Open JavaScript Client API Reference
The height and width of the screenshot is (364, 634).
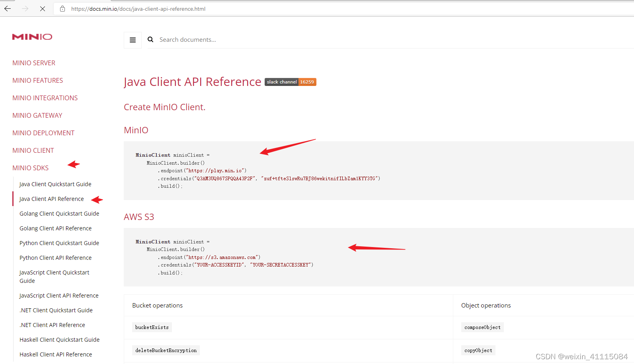[x=59, y=296]
